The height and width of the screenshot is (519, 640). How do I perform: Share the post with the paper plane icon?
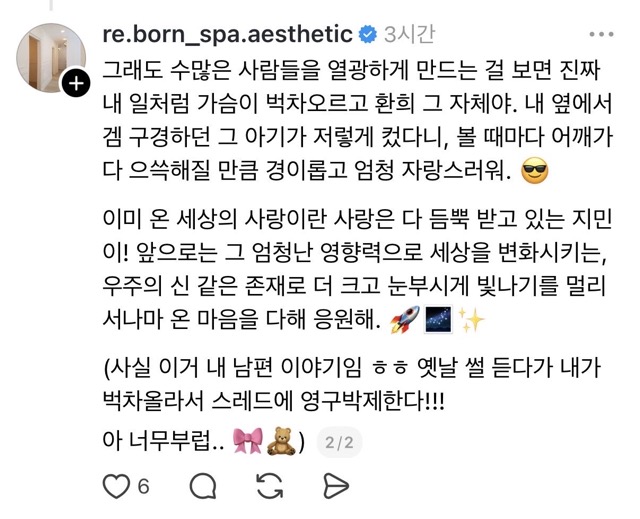(x=334, y=486)
